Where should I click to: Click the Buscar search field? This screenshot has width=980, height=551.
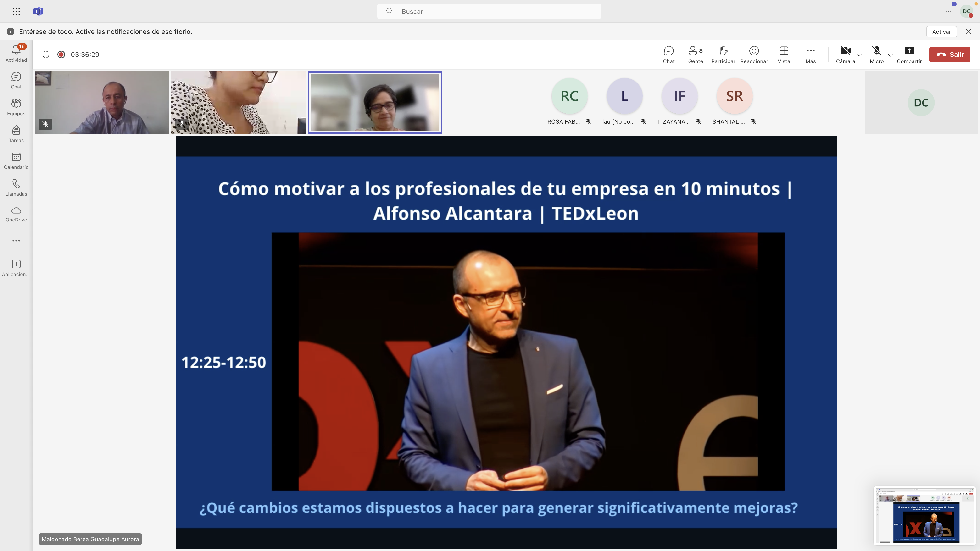click(489, 11)
